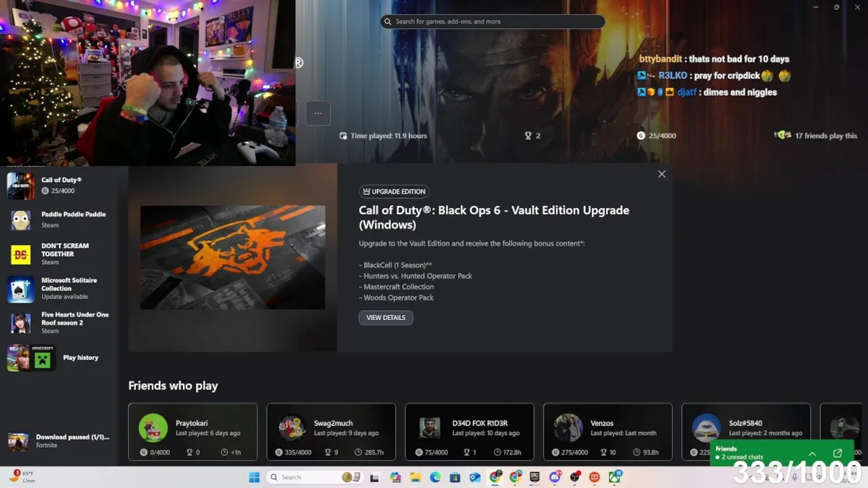Image resolution: width=868 pixels, height=488 pixels.
Task: Expand the Friends chat panel chevron
Action: [812, 453]
